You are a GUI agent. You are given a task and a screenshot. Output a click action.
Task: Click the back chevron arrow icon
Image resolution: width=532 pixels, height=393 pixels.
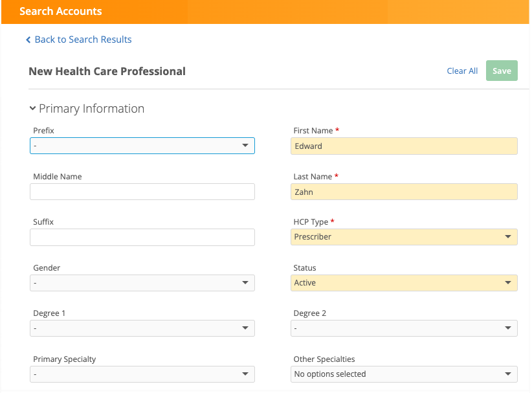[28, 40]
